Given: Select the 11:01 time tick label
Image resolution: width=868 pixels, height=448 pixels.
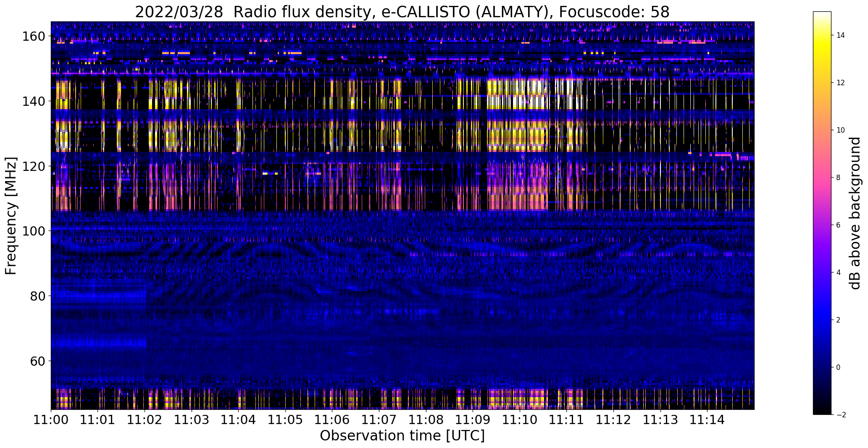Looking at the screenshot, I should (98, 419).
